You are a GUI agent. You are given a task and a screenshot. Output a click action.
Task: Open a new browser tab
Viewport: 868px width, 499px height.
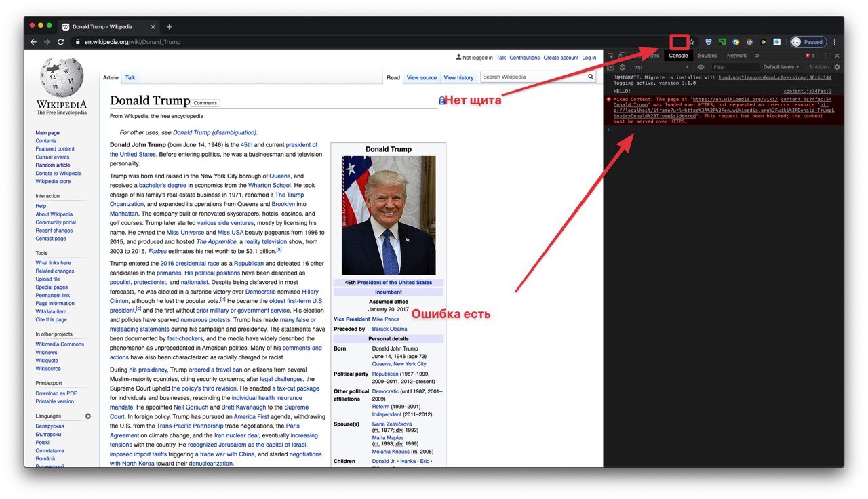click(169, 27)
